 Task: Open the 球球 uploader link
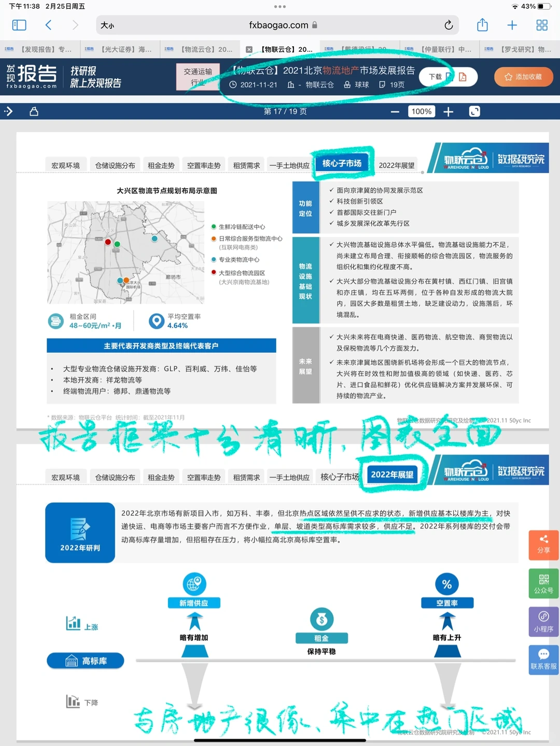pyautogui.click(x=362, y=85)
